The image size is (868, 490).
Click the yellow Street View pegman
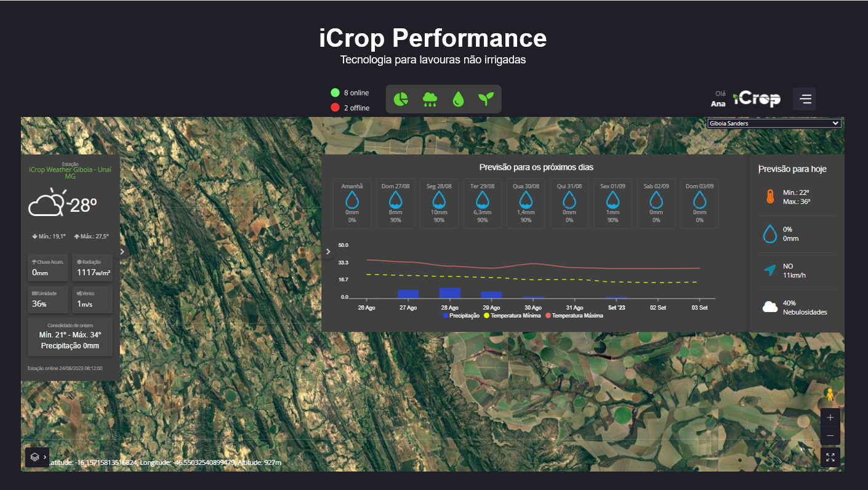[830, 395]
